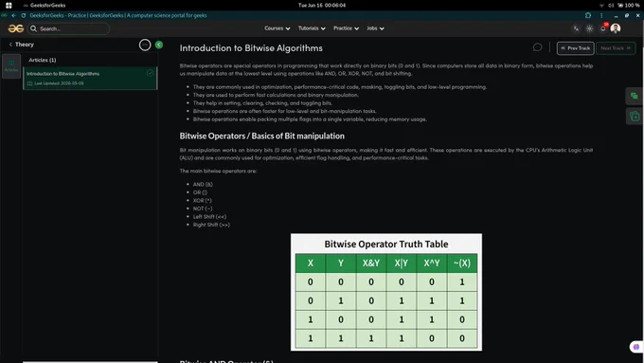Open the language translate icon
Screen dimensions: 644x363
click(x=576, y=28)
